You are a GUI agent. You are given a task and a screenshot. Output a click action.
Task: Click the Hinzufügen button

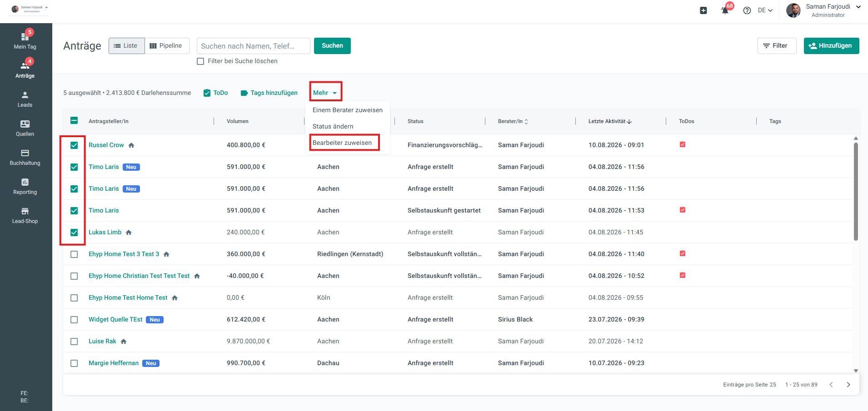(831, 46)
